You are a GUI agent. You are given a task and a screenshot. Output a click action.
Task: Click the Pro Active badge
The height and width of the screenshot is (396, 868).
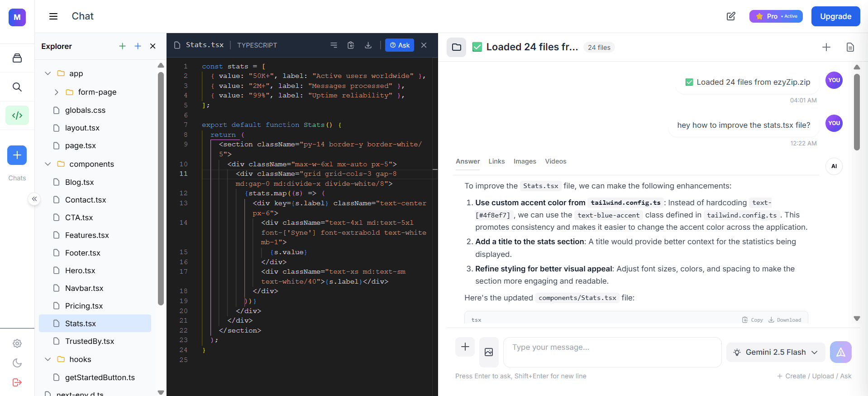[x=776, y=16]
